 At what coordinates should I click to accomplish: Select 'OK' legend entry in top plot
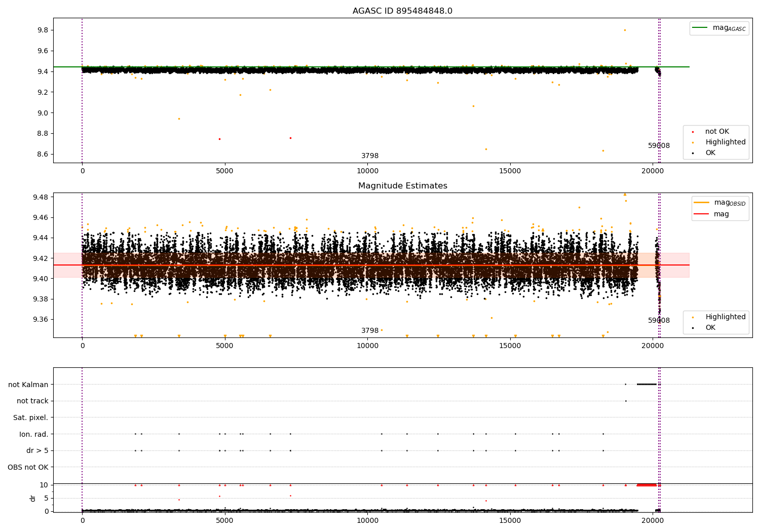[x=710, y=153]
